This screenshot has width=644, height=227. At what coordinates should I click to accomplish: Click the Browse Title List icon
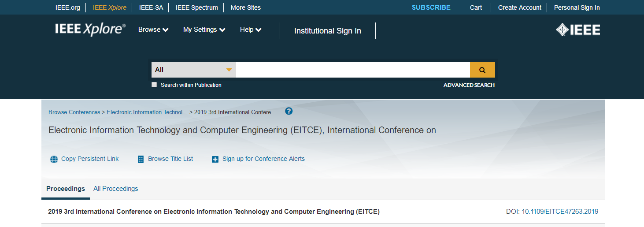point(141,159)
